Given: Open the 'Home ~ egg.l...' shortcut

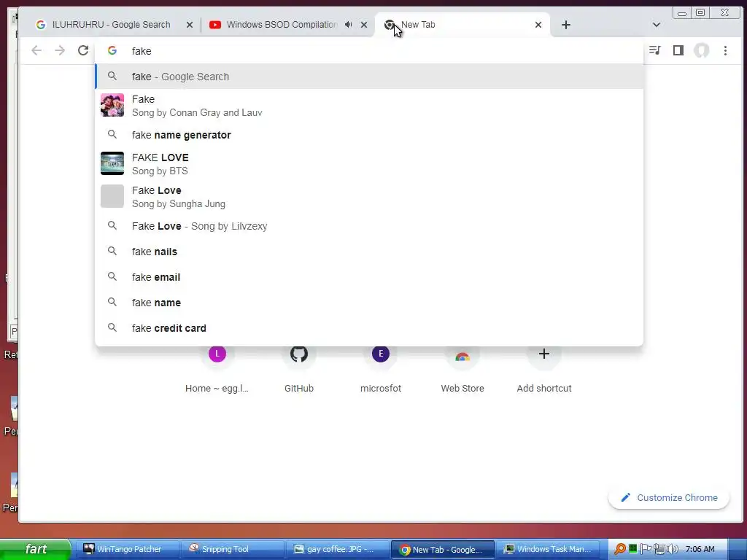Looking at the screenshot, I should click(217, 369).
